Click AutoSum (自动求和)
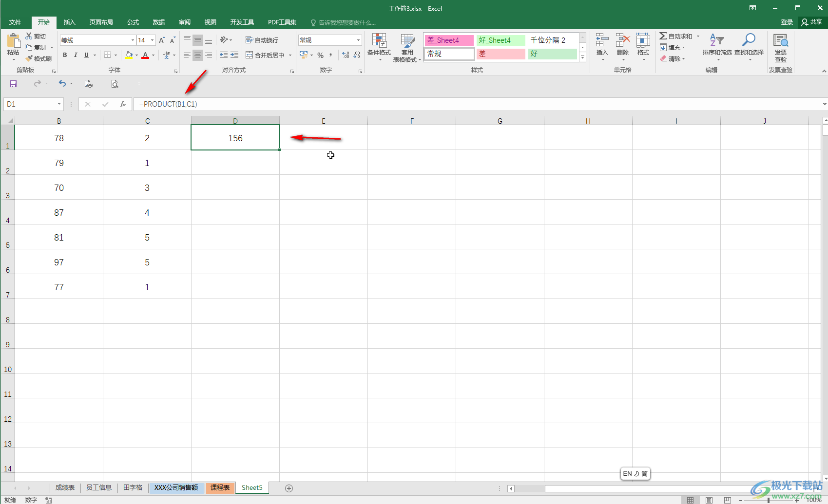The height and width of the screenshot is (504, 828). click(676, 36)
